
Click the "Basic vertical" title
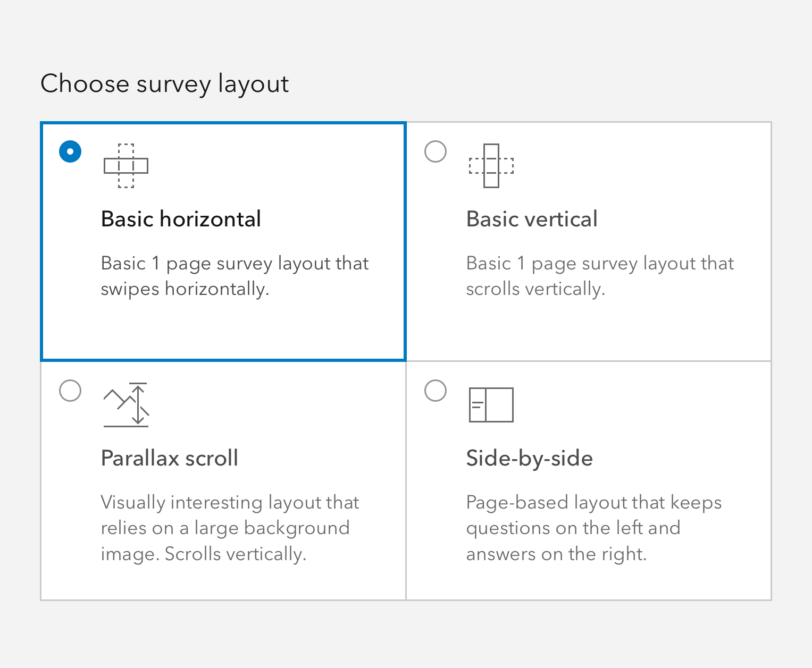point(532,219)
